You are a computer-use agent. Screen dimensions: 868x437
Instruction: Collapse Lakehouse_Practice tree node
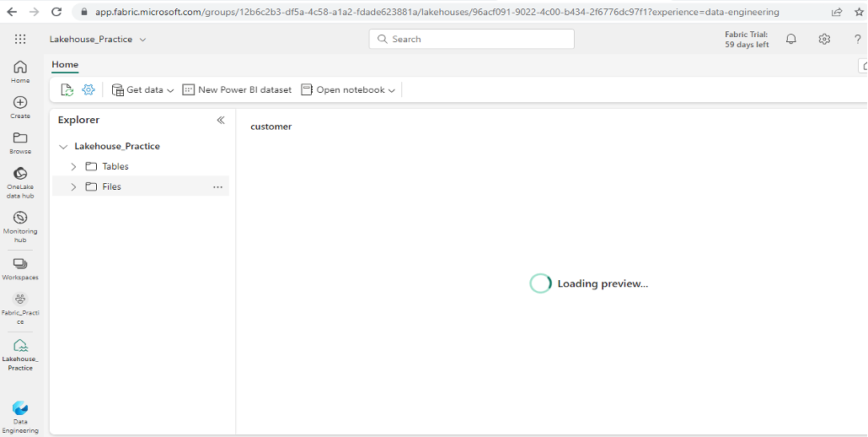(x=64, y=147)
